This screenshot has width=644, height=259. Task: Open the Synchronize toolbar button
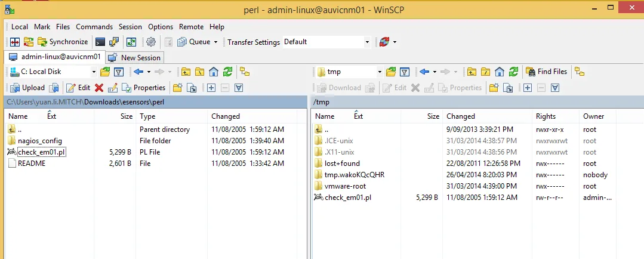[63, 42]
